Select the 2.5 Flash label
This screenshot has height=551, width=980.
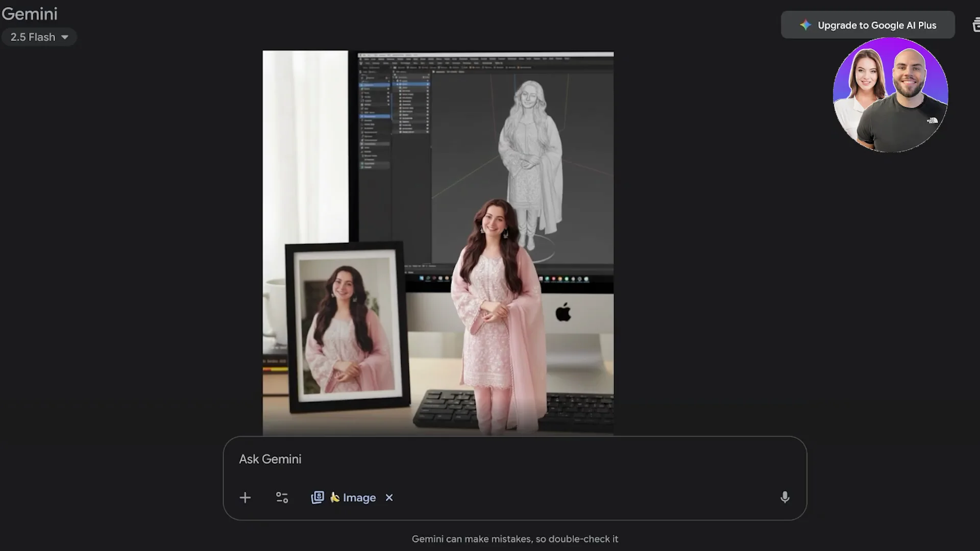click(33, 37)
